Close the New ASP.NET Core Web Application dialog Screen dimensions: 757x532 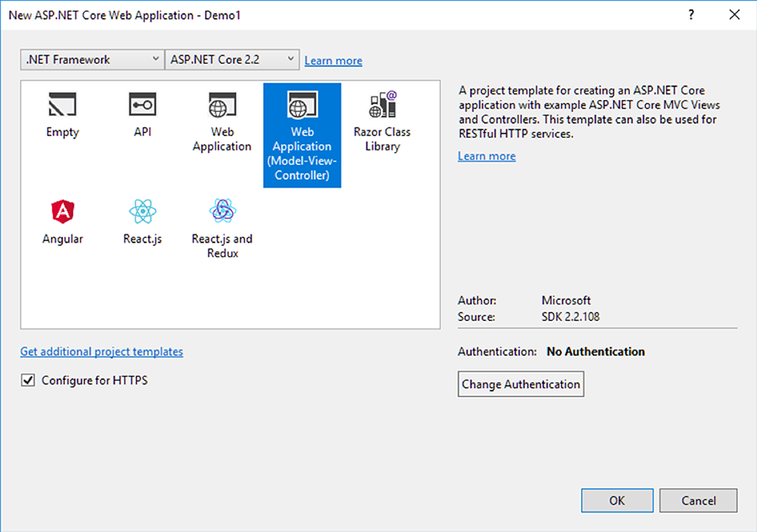[734, 14]
